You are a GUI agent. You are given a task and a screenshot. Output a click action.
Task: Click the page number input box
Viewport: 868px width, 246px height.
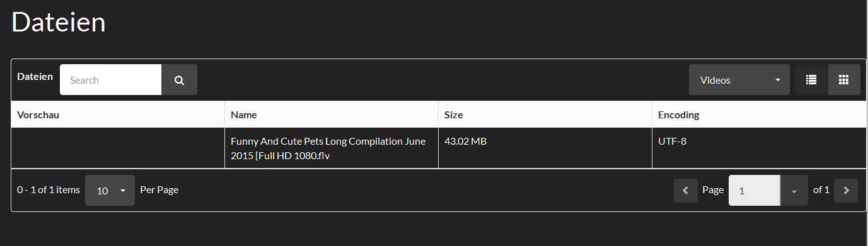pyautogui.click(x=755, y=191)
